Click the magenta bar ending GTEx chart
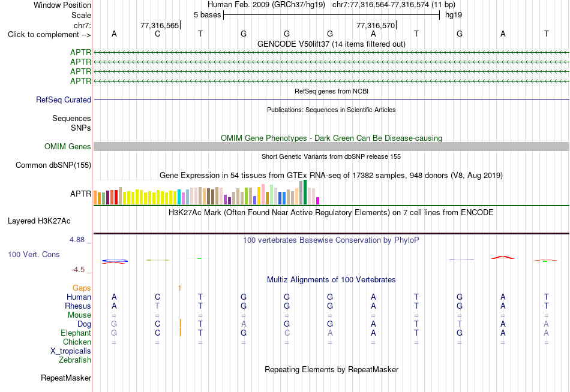 [x=318, y=201]
